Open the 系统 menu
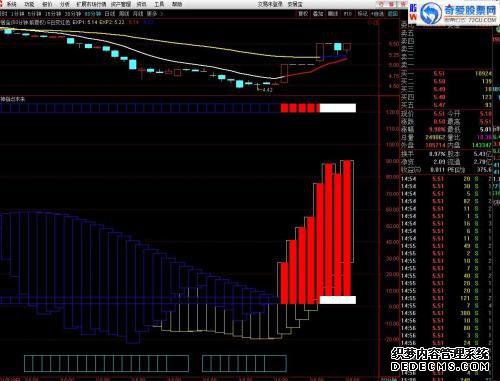The height and width of the screenshot is (381, 500). (x=11, y=4)
